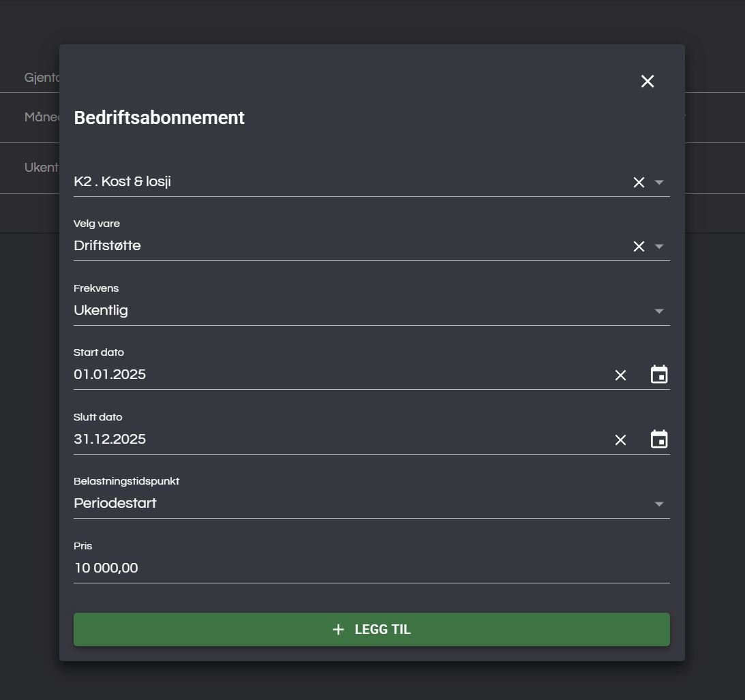Expand the K2 . Kost & losji dropdown arrow
Screen dimensions: 745x700
(659, 182)
